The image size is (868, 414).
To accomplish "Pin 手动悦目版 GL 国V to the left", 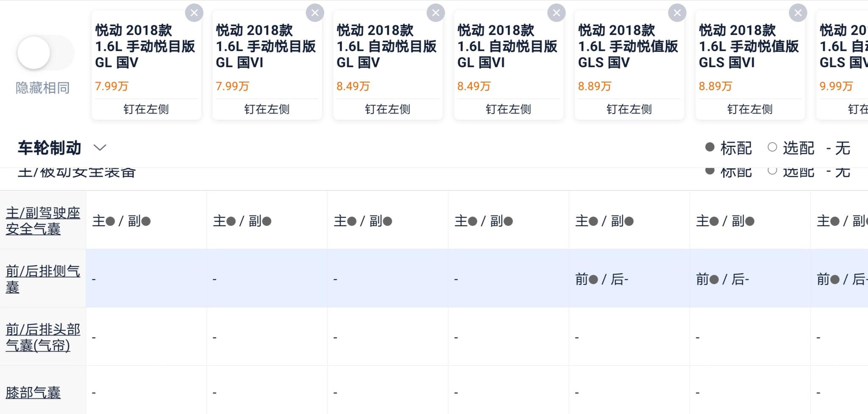I will pos(146,109).
